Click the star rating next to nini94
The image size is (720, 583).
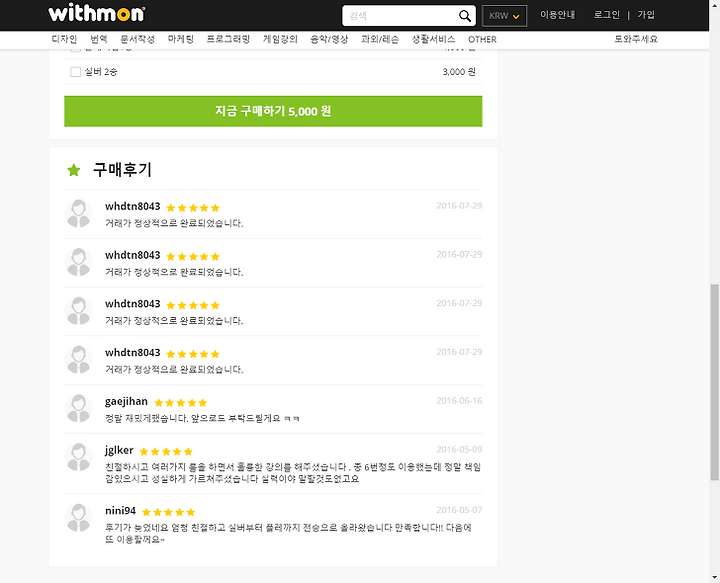pyautogui.click(x=169, y=512)
